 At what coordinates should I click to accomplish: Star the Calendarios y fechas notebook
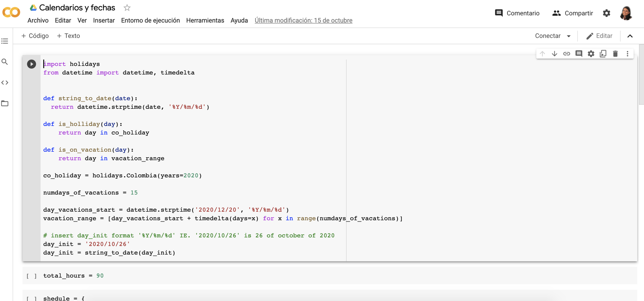pyautogui.click(x=127, y=8)
